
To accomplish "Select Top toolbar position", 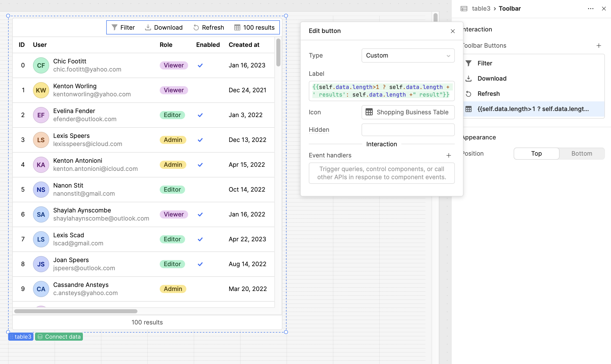I will click(536, 154).
